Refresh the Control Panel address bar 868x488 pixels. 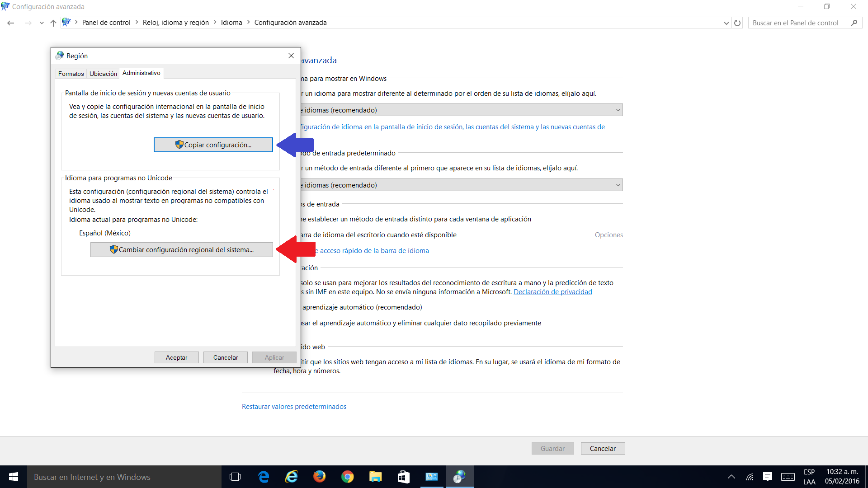click(x=737, y=23)
